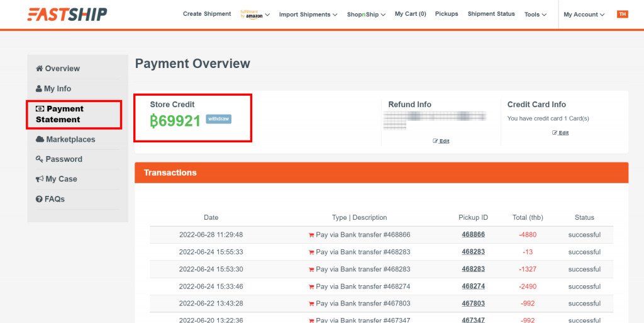Click 'You have credit card 1 Card(s)' text
The width and height of the screenshot is (644, 323).
(x=548, y=118)
